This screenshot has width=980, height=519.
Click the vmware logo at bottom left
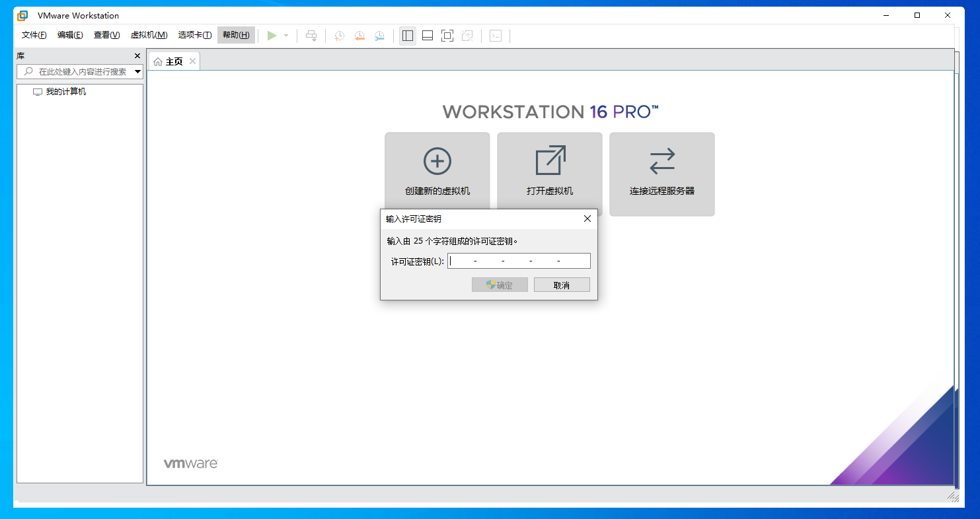[x=191, y=464]
